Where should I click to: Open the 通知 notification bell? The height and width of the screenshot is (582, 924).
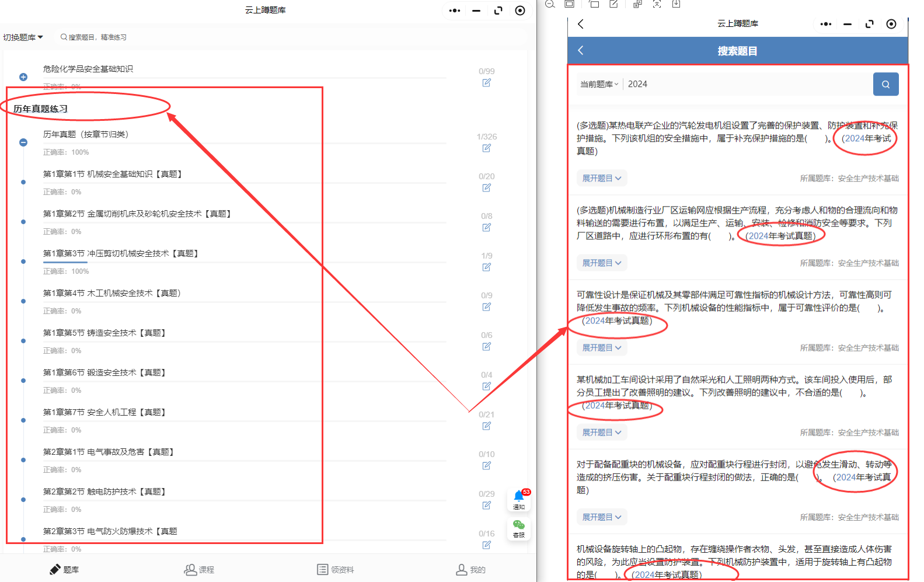click(x=519, y=500)
